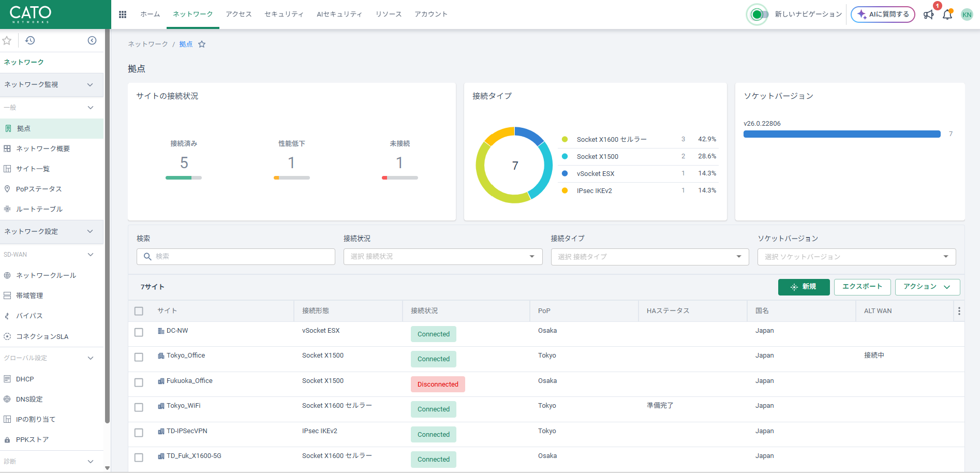
Task: Click the ルートテーブル sidebar icon
Action: tap(7, 209)
